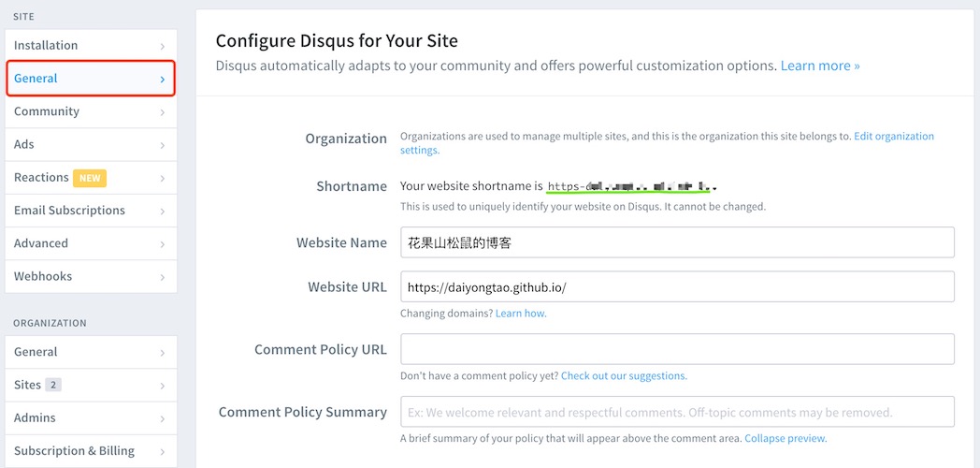Open Email Subscriptions settings
This screenshot has height=468, width=980.
tap(92, 211)
